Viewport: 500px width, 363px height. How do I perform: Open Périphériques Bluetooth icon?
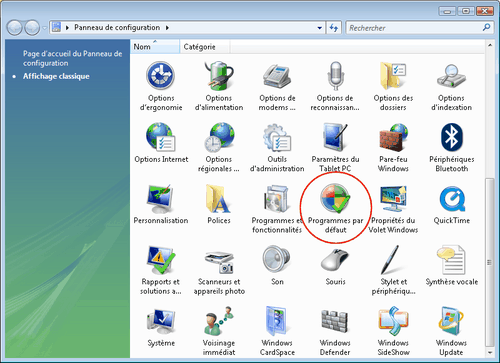coord(451,137)
